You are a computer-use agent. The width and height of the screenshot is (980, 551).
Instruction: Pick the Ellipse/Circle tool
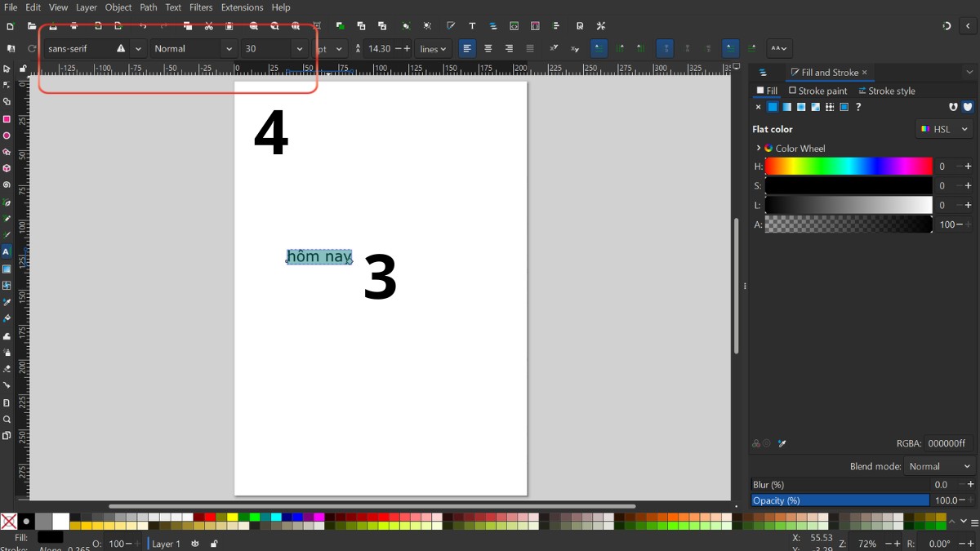point(6,136)
